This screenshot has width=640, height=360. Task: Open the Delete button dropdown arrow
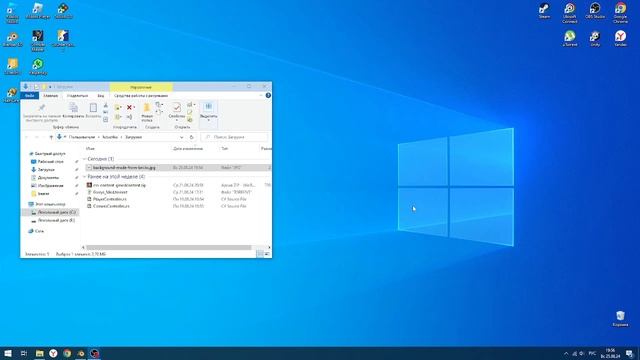(x=134, y=107)
